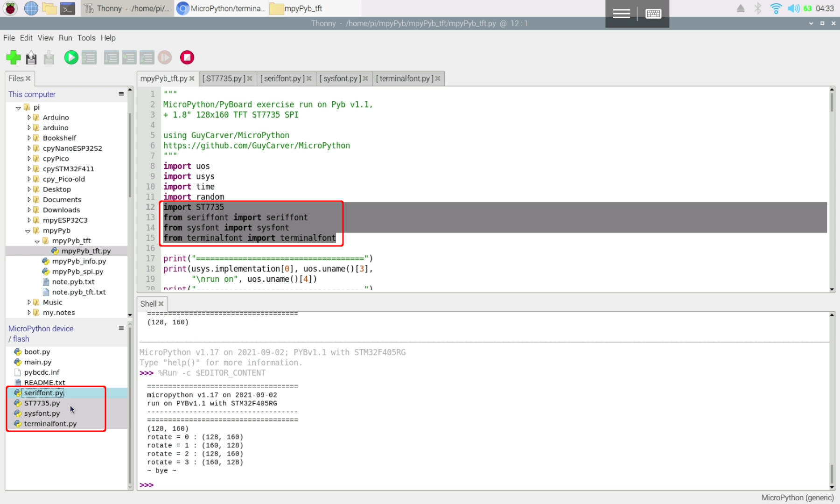Close the terminalfont.py editor tab
Viewport: 840px width, 504px height.
(x=437, y=78)
